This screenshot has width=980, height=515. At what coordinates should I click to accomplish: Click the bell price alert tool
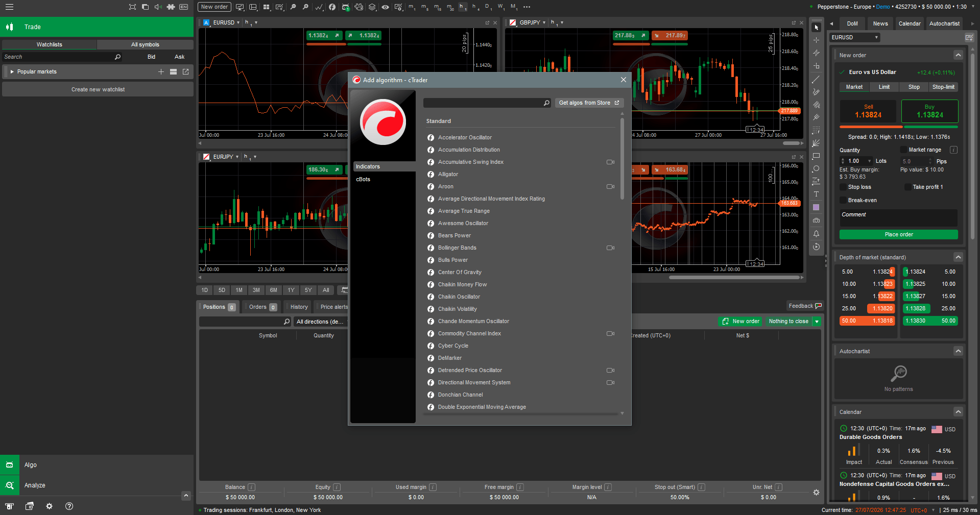[816, 234]
